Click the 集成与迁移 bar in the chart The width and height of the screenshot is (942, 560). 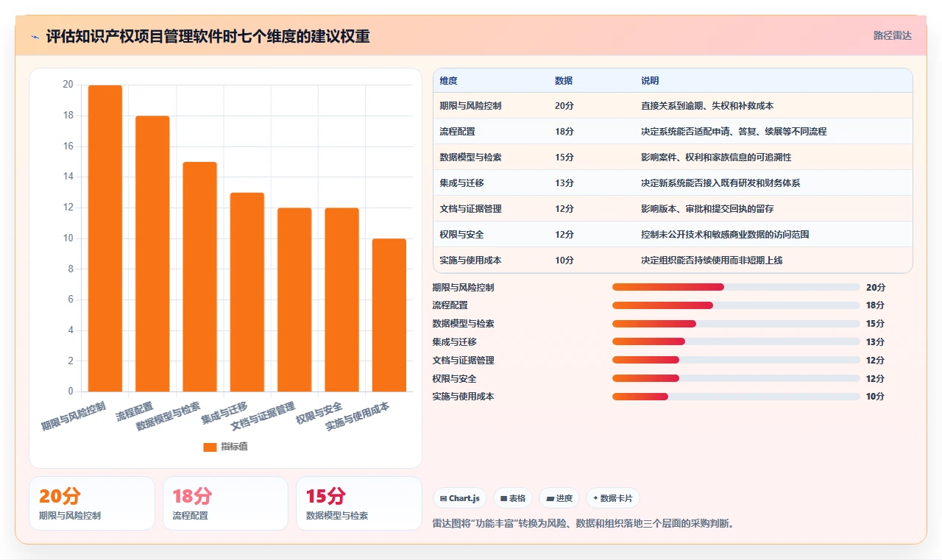(247, 292)
